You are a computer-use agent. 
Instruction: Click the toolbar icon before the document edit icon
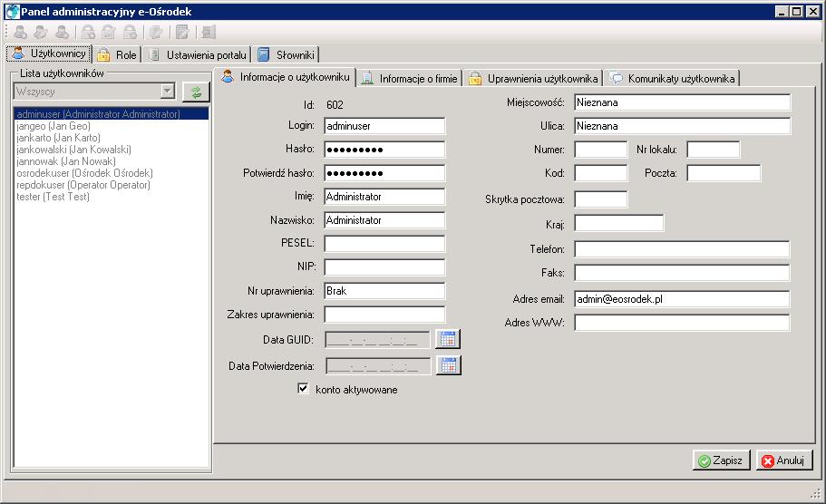[x=157, y=32]
